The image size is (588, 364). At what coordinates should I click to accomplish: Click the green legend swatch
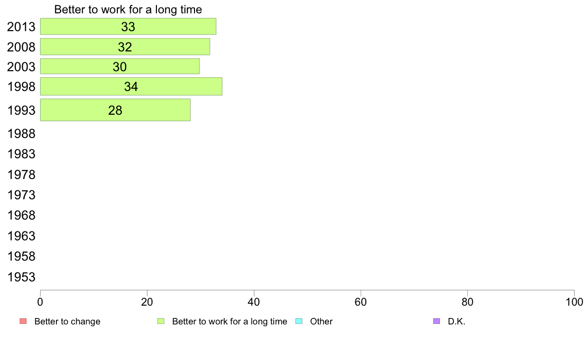click(x=161, y=321)
